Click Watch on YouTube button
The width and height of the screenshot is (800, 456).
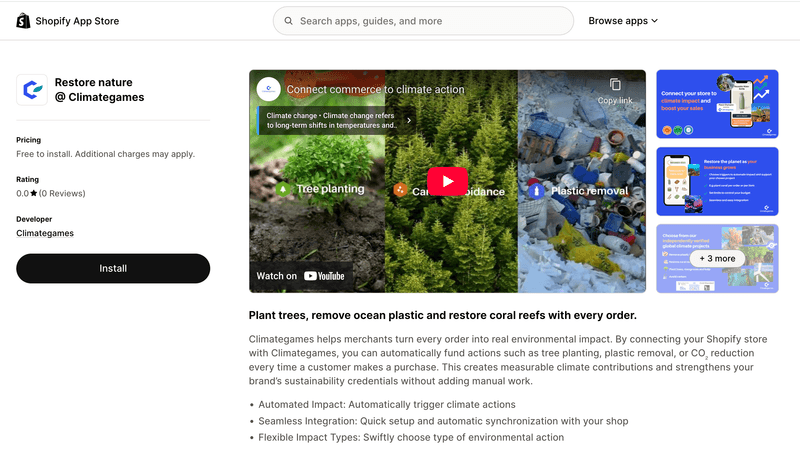301,276
